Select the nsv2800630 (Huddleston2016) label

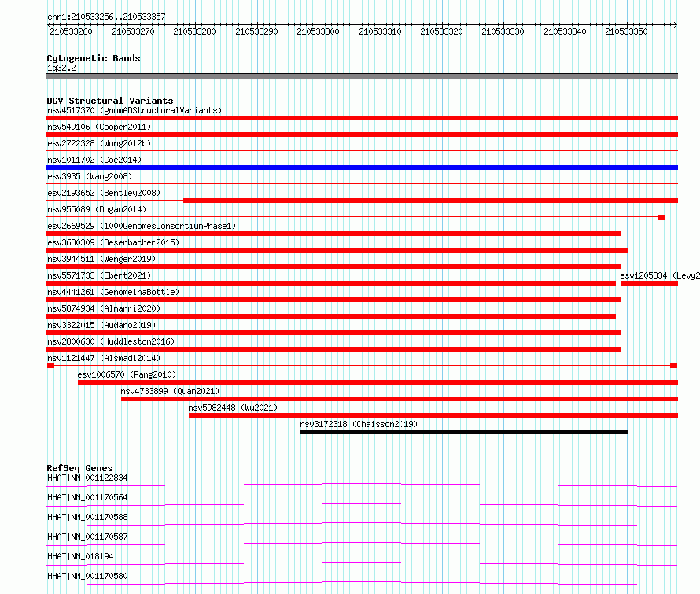coord(111,341)
